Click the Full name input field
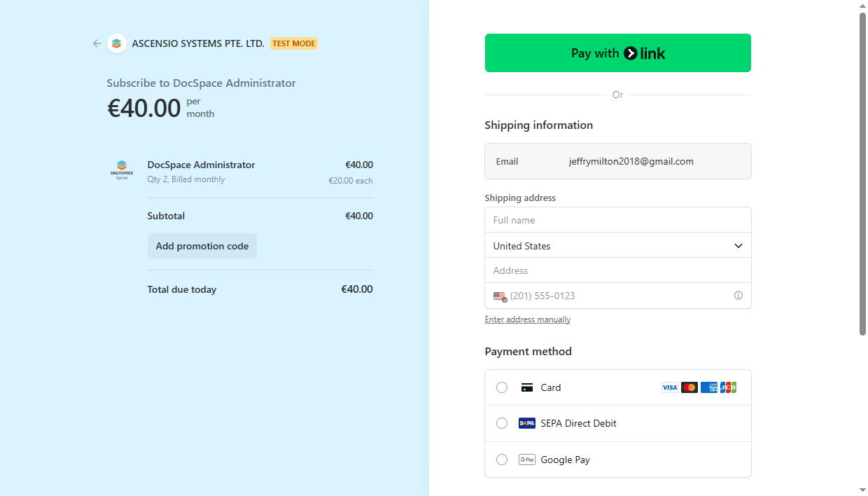Image resolution: width=868 pixels, height=496 pixels. click(x=618, y=219)
